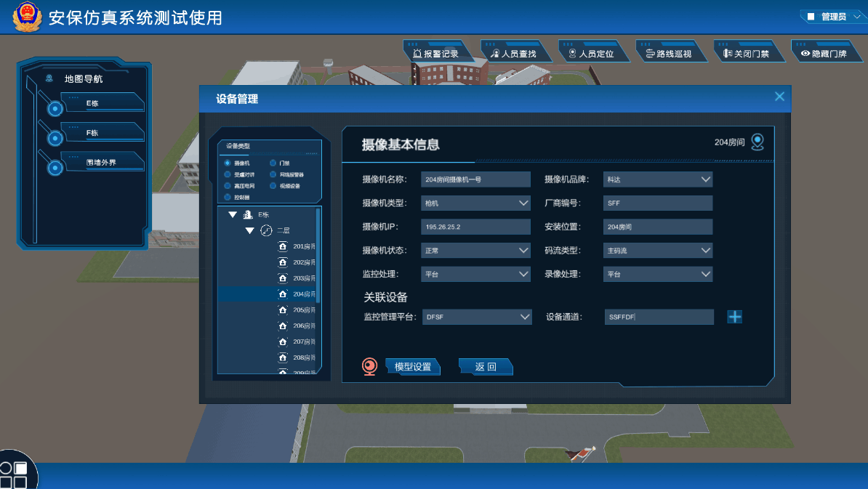
Task: Navigate to 围墙外界 in map navigation
Action: (x=102, y=162)
